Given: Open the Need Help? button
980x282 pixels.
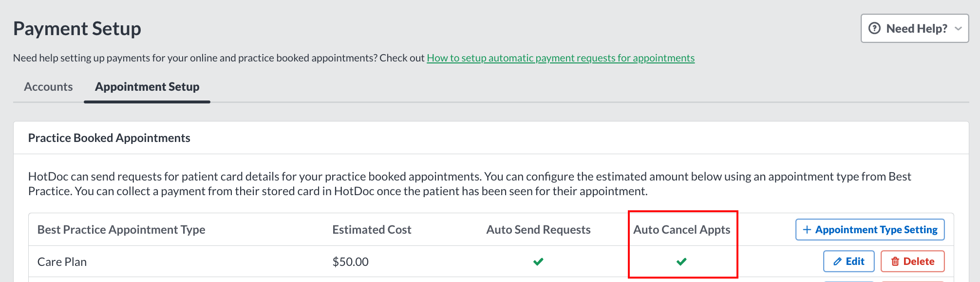Looking at the screenshot, I should [915, 28].
